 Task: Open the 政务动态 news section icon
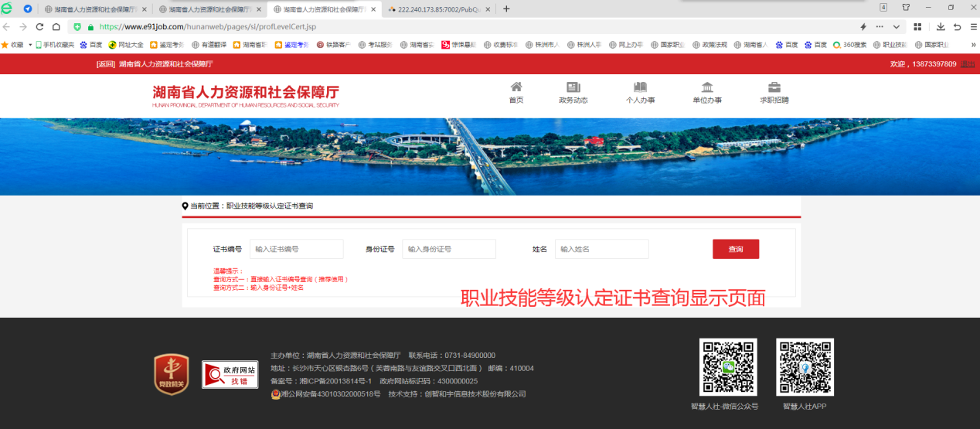tap(573, 87)
